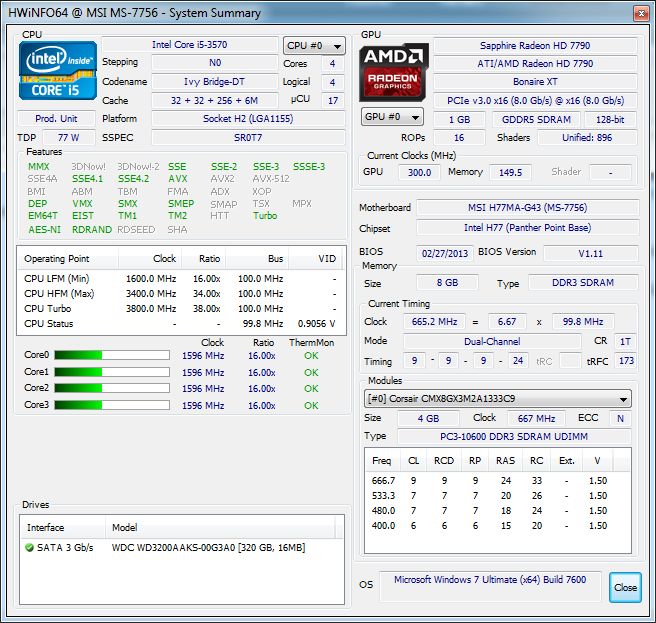This screenshot has width=656, height=623.
Task: Click the RDRAND feature label
Action: [92, 230]
